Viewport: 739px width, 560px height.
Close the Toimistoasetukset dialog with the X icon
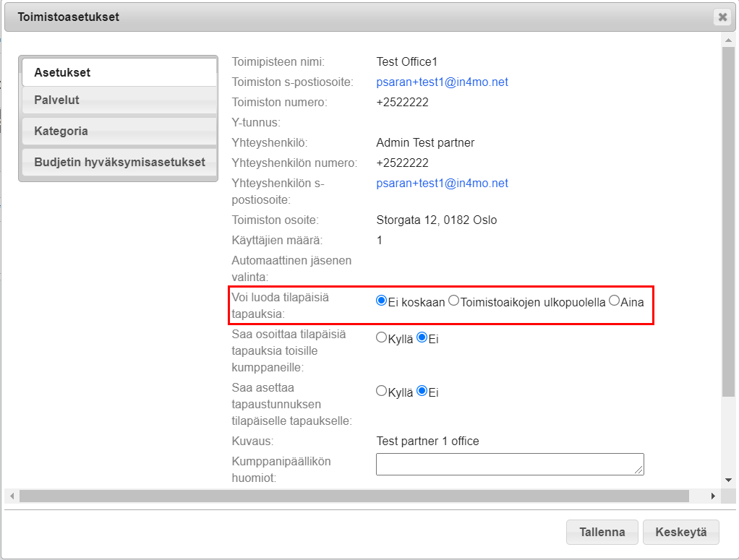pos(721,17)
